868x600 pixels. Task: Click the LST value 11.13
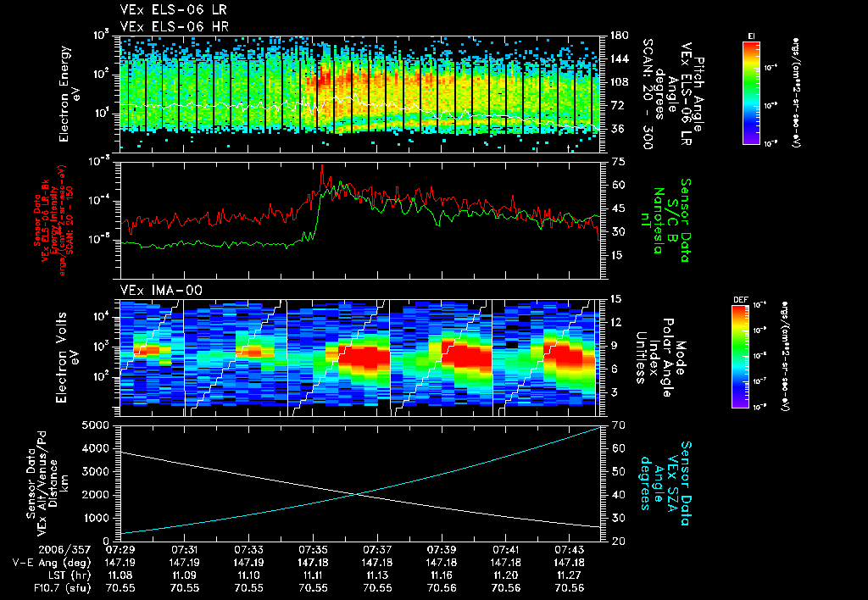click(377, 575)
